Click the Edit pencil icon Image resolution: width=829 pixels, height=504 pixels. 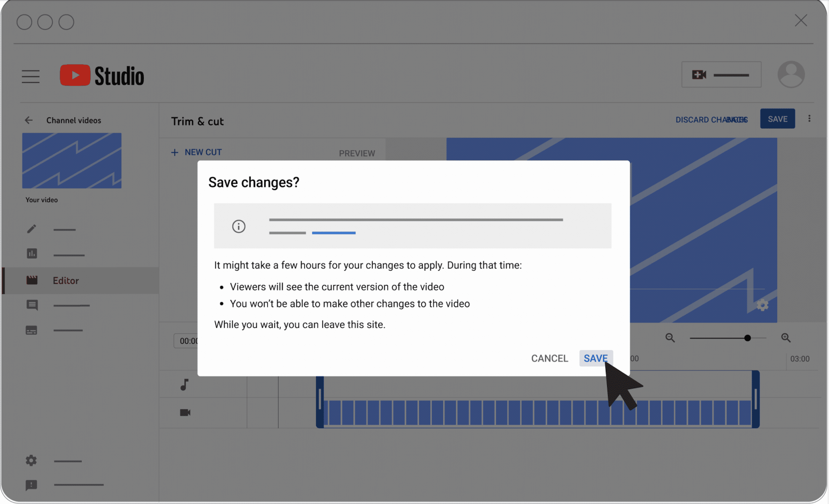31,229
